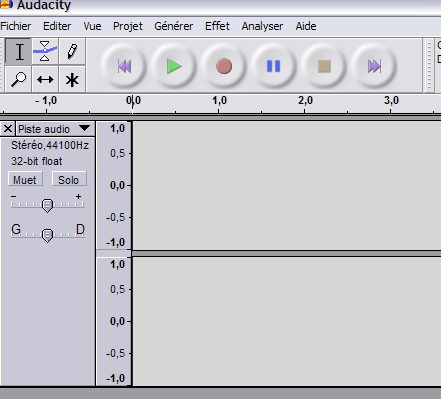Click the toolbar grip handle beside transport

(x=429, y=65)
